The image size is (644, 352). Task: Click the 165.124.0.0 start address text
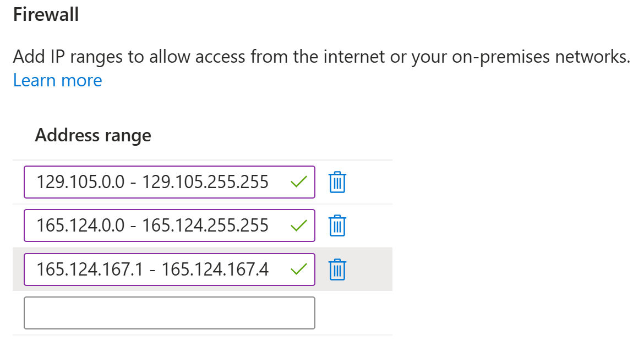80,225
